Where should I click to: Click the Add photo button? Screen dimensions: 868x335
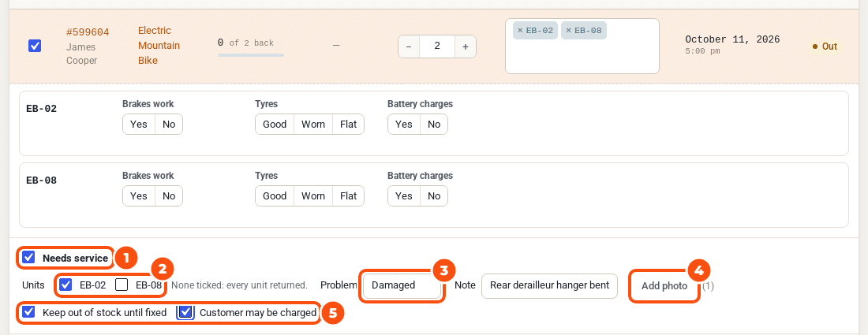(664, 286)
